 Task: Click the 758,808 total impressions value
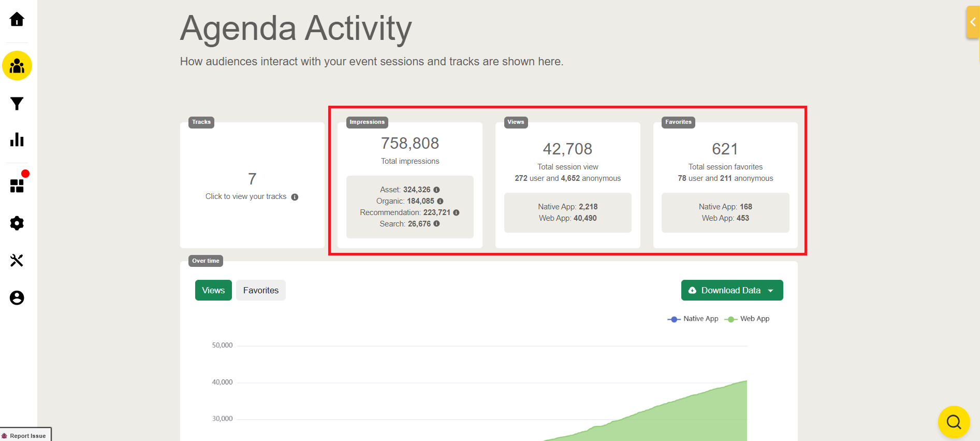(410, 143)
